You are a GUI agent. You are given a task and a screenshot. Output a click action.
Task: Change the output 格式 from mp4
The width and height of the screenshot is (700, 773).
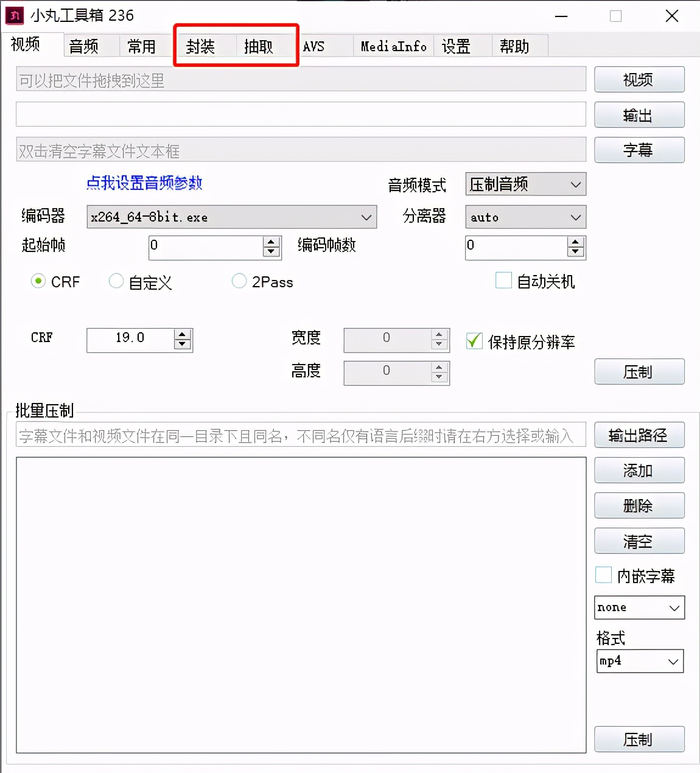click(672, 662)
